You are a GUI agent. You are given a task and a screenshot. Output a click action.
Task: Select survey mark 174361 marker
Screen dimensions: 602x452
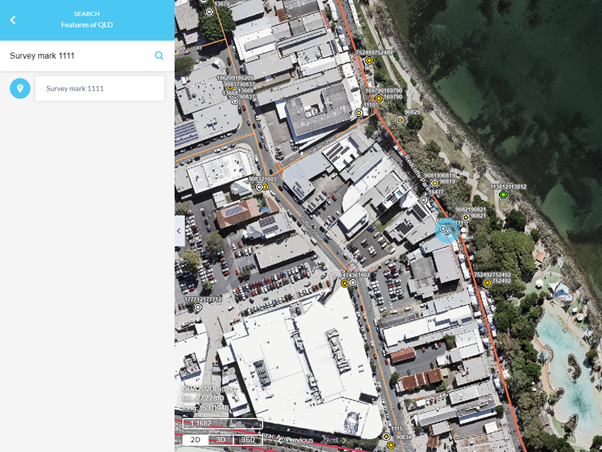pos(346,283)
